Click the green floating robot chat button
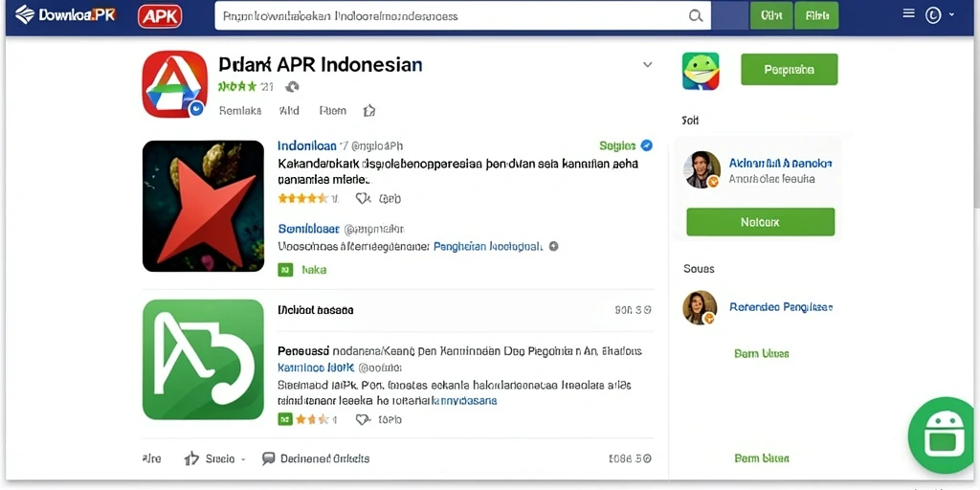Viewport: 980px width, 490px height. [943, 435]
